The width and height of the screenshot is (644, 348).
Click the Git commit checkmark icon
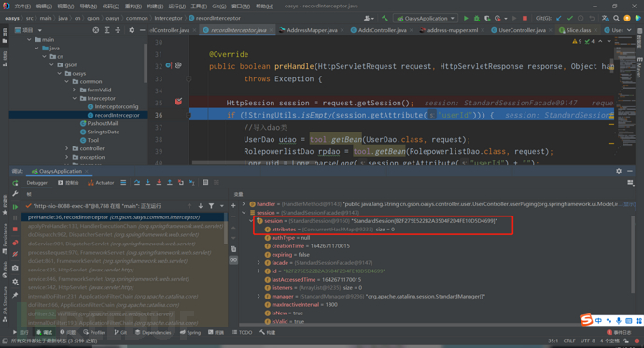569,18
